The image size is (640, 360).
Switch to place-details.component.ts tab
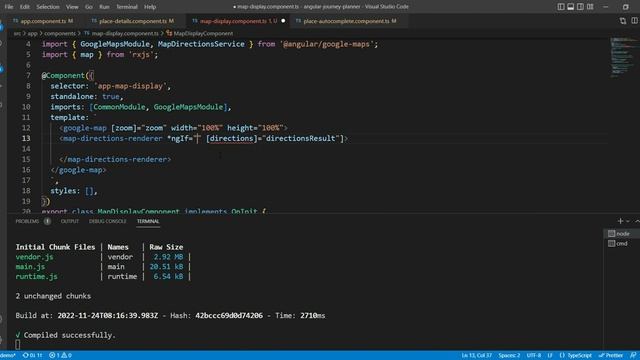[133, 21]
